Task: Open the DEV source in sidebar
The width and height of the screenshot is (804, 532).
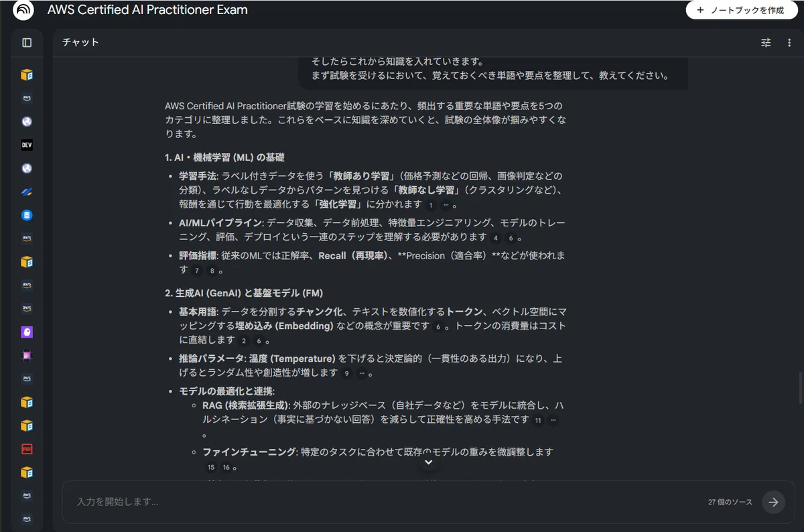Action: [27, 145]
